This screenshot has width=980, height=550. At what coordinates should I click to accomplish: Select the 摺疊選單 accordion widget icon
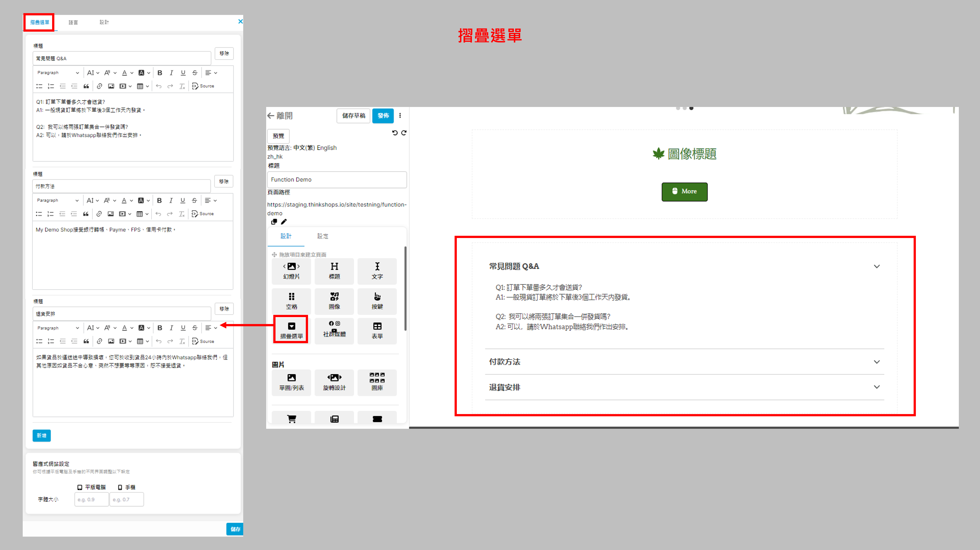click(x=291, y=330)
